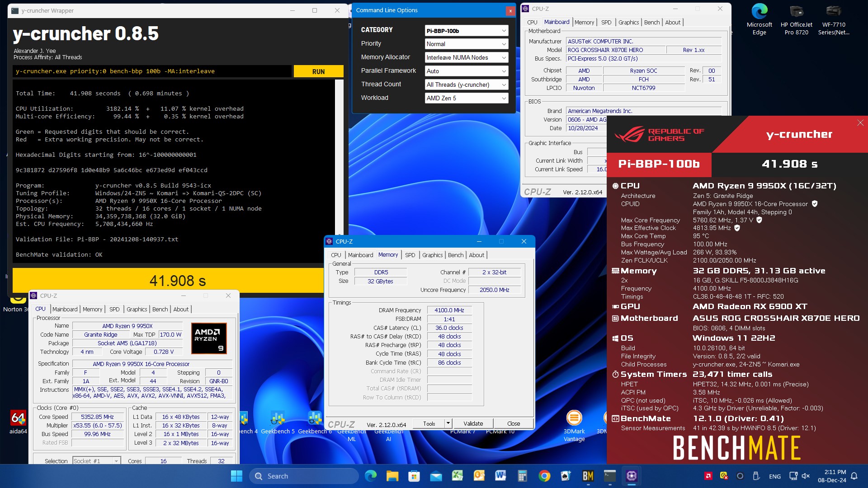Screen dimensions: 868x488
Task: Open the CATEGORY dropdown showing Pi-BBP-100b
Action: [466, 31]
